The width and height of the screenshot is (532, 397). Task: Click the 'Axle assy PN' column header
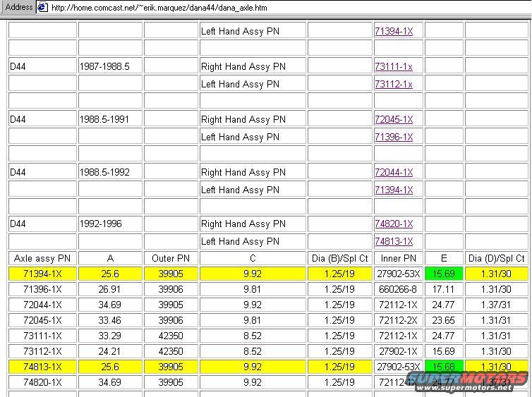pyautogui.click(x=42, y=259)
